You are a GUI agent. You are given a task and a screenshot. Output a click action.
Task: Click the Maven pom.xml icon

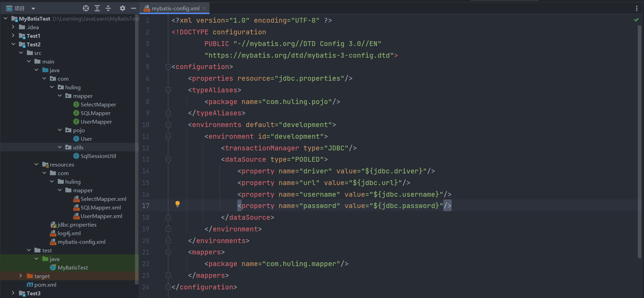point(30,285)
